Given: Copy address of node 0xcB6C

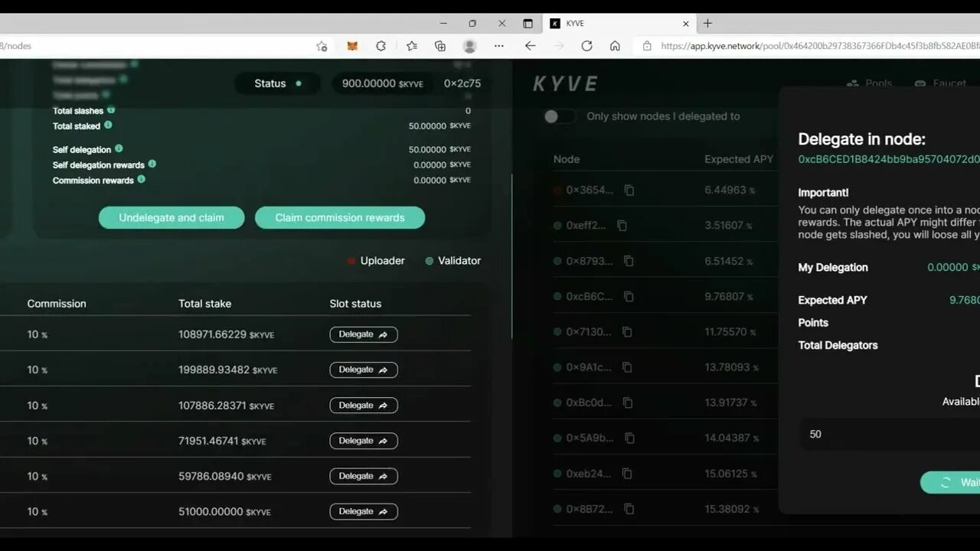Looking at the screenshot, I should (x=629, y=296).
